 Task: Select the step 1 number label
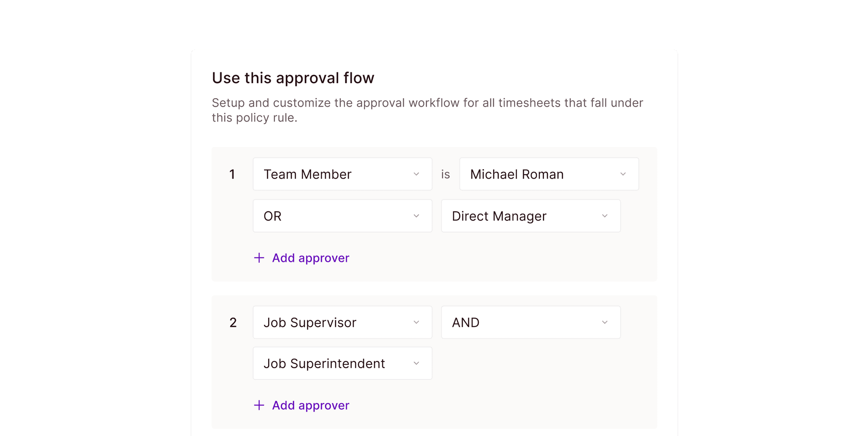click(232, 174)
